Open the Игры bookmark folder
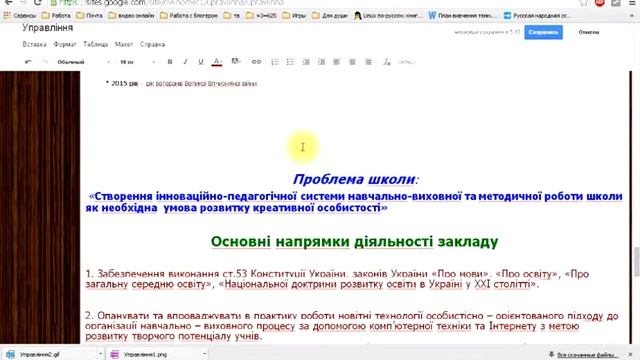Image resolution: width=640 pixels, height=360 pixels. [294, 16]
